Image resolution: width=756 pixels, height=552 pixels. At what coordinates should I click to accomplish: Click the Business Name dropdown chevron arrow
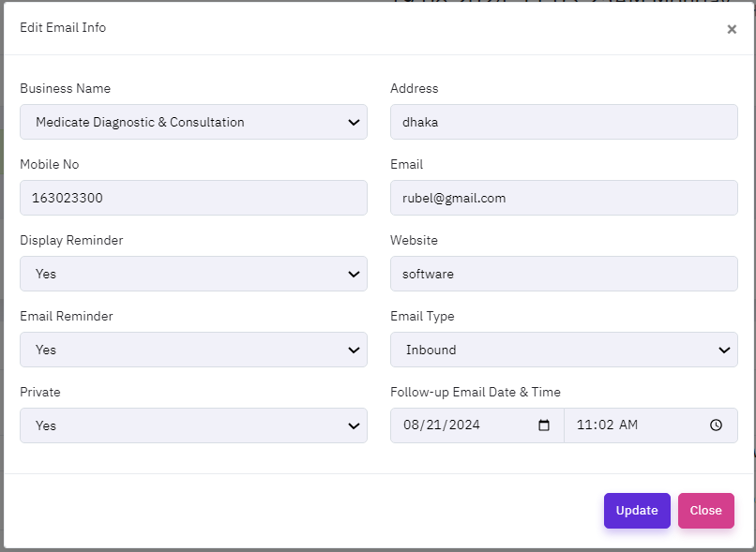tap(354, 122)
